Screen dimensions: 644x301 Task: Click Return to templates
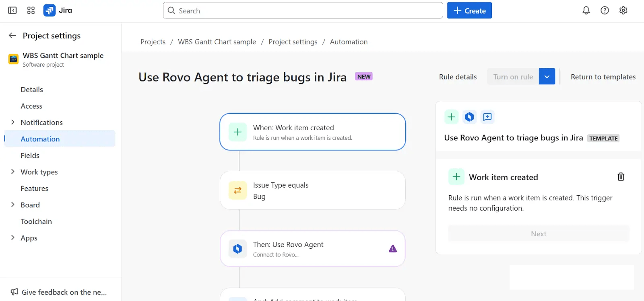tap(603, 77)
